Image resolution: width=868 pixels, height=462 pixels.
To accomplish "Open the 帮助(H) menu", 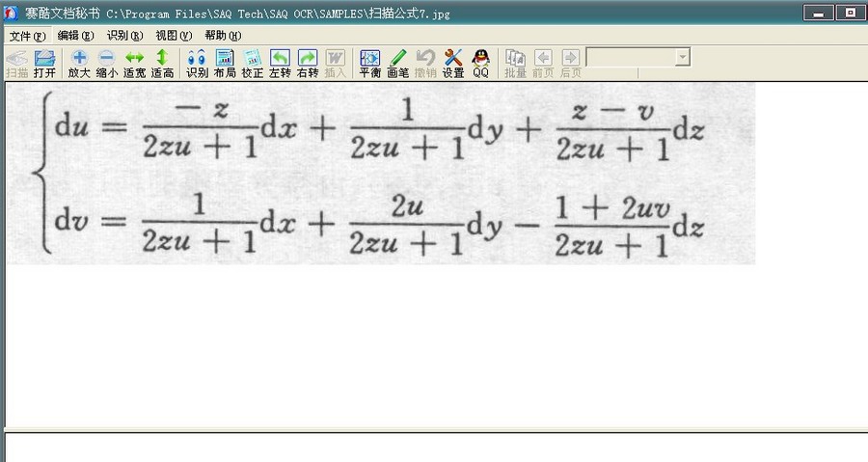I will [223, 36].
